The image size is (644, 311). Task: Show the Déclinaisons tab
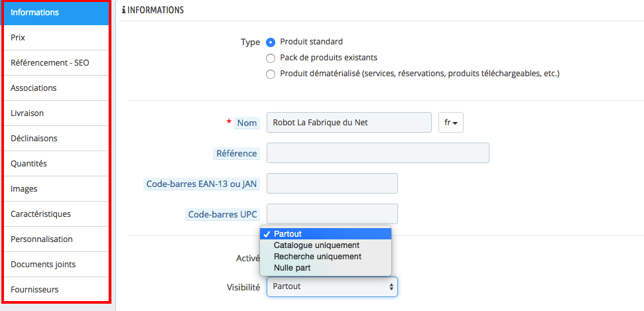coord(56,139)
